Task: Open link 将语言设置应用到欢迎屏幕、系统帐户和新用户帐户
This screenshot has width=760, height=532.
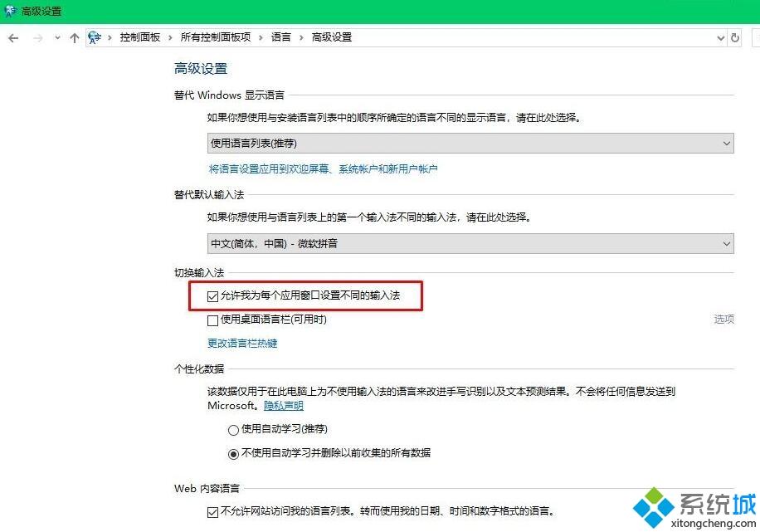Action: [x=324, y=168]
